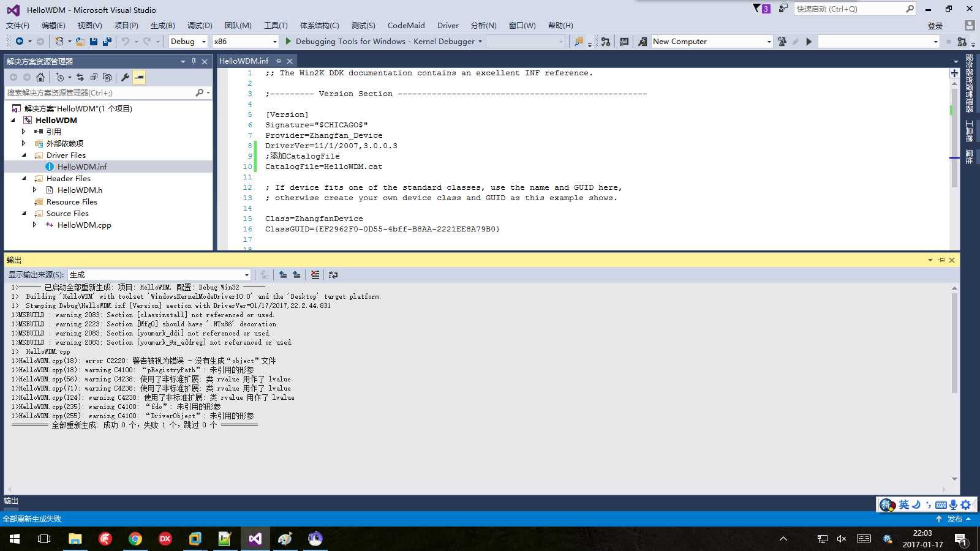Click the green start debugging arrow
The height and width of the screenshot is (551, 980).
click(x=288, y=42)
